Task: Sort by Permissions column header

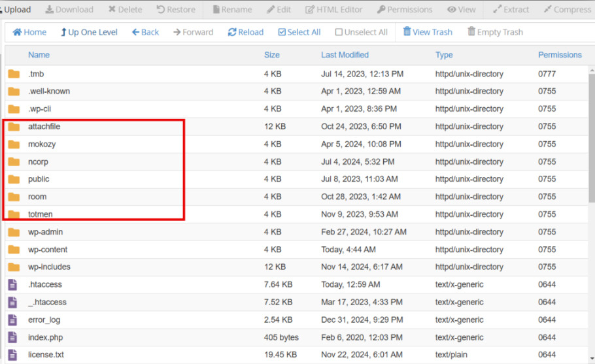Action: point(560,55)
